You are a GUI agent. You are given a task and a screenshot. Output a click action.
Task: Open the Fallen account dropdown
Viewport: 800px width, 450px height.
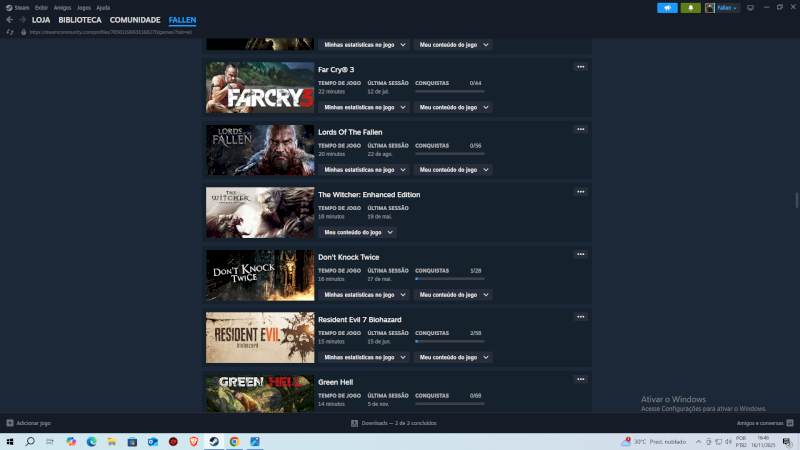[727, 8]
